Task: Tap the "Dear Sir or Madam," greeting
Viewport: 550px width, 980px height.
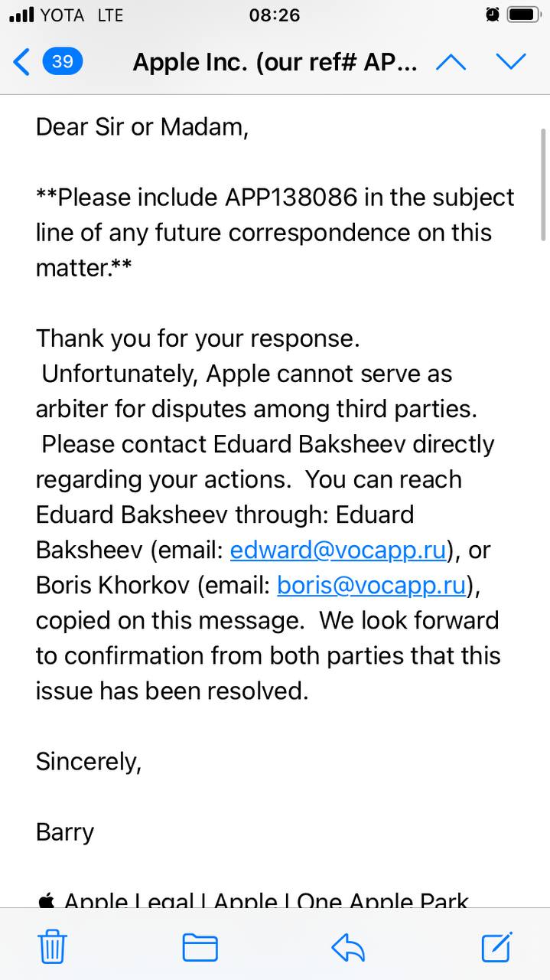Action: click(142, 127)
